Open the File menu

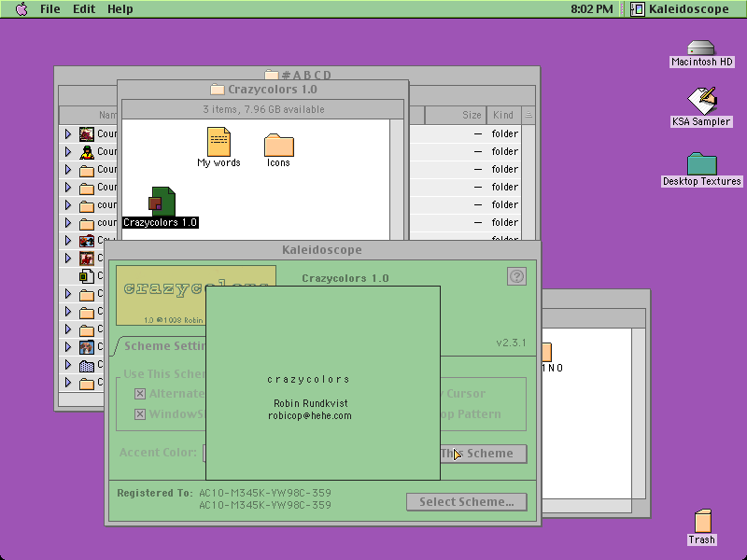coord(50,9)
